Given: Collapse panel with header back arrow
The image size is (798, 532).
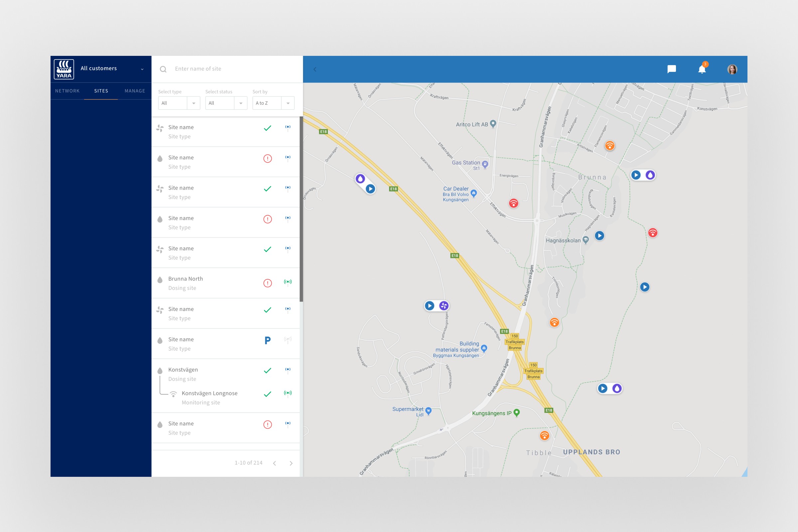Looking at the screenshot, I should pos(315,69).
